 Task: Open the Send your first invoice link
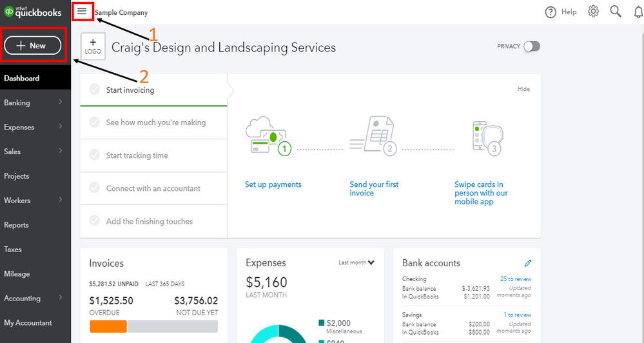coord(374,188)
